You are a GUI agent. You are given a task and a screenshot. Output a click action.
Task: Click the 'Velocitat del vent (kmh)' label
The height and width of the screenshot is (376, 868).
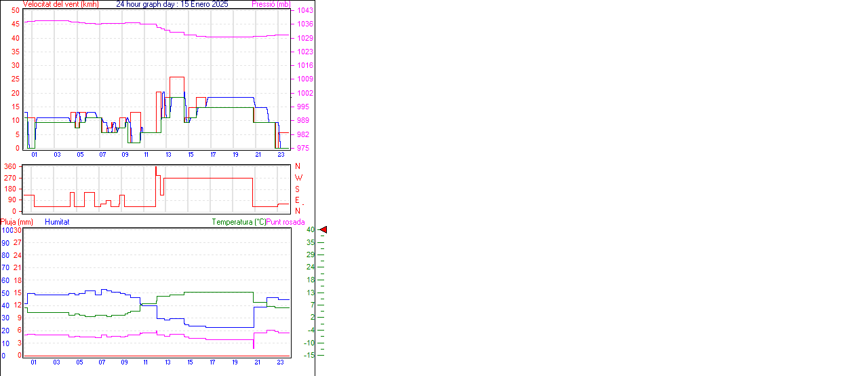(x=61, y=4)
